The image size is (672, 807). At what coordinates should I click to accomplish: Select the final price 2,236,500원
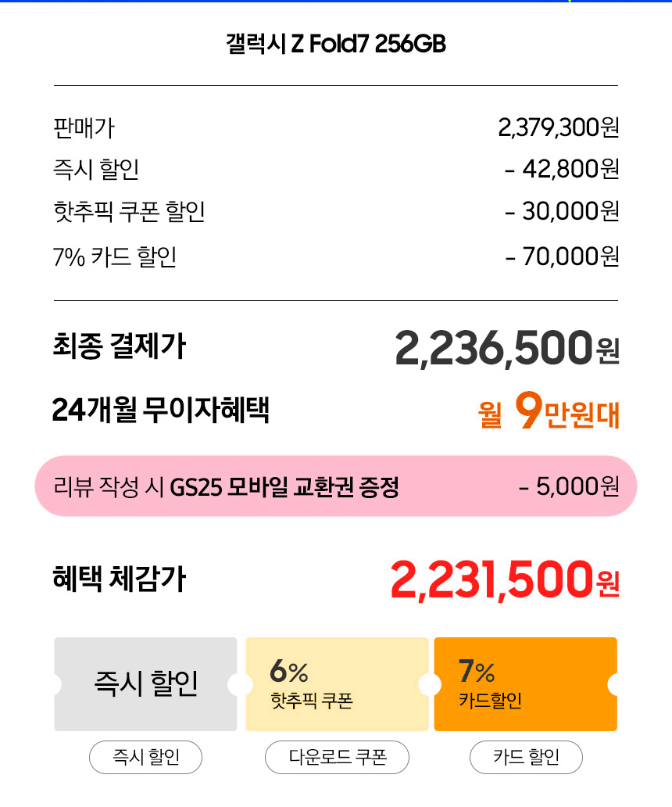(x=506, y=349)
